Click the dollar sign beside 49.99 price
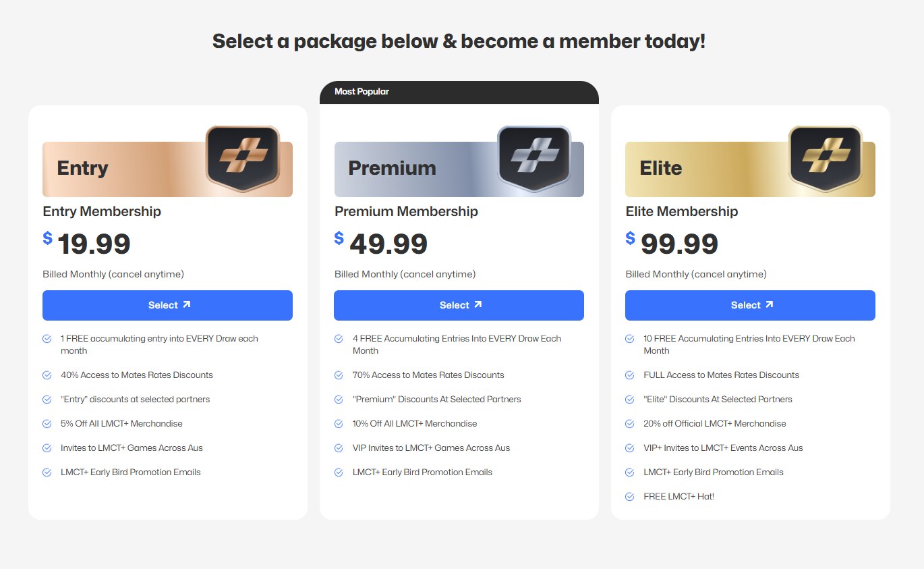 pyautogui.click(x=338, y=238)
